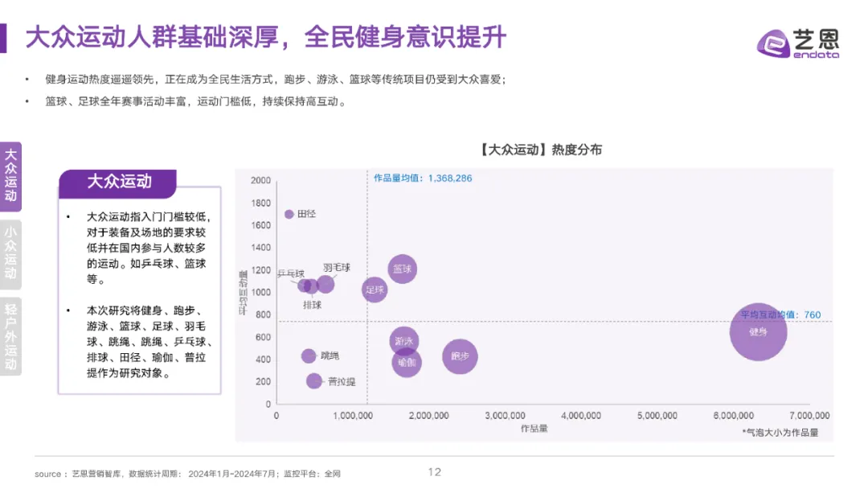
Task: Click the 平均互动均值 reference line label
Action: 781,314
